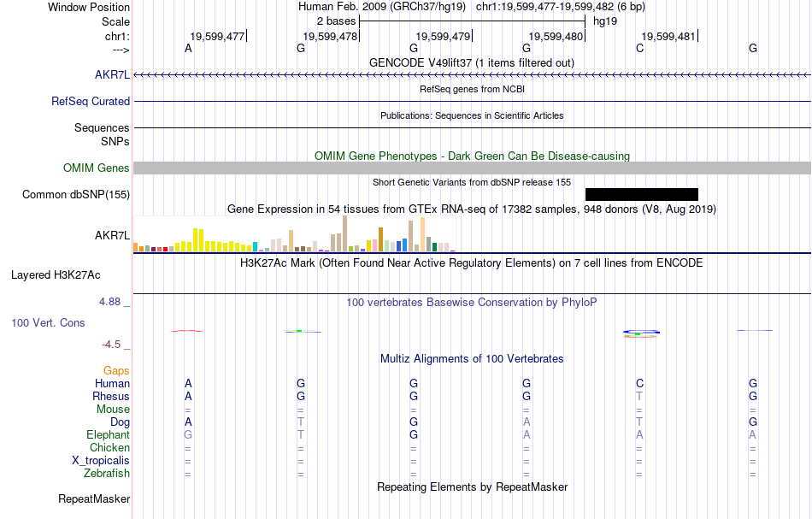
Task: Click the Elephant G in first column
Action: tap(188, 435)
